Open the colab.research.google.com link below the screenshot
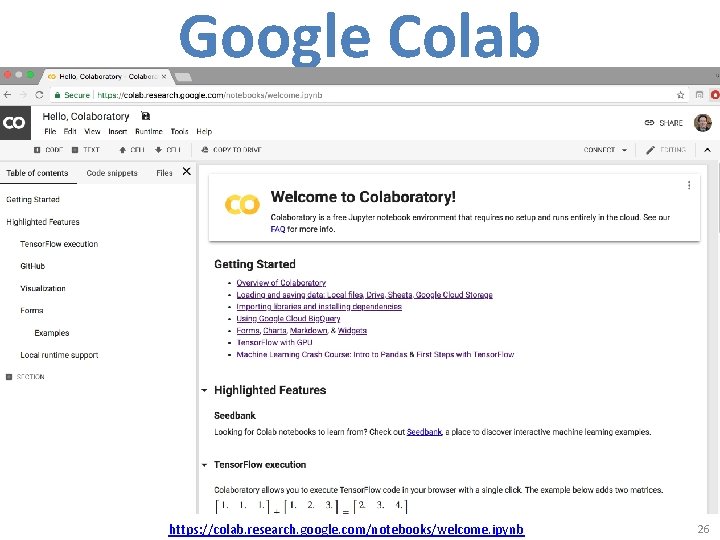This screenshot has height=540, width=720. [346, 529]
